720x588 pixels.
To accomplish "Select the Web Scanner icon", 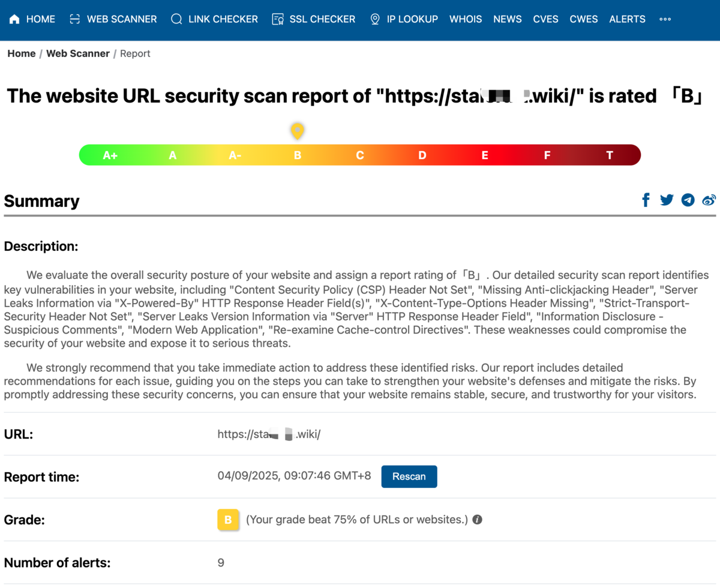I will click(74, 19).
